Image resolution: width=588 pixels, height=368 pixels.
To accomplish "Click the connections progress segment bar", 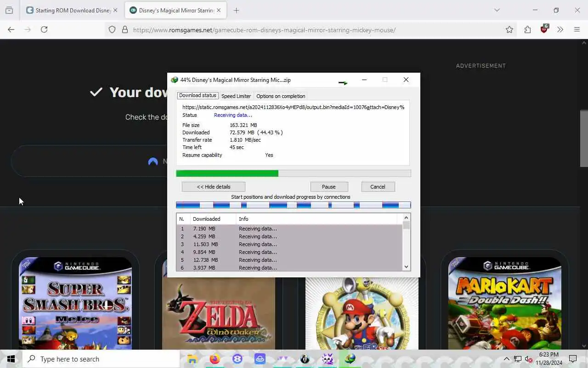I will [294, 205].
